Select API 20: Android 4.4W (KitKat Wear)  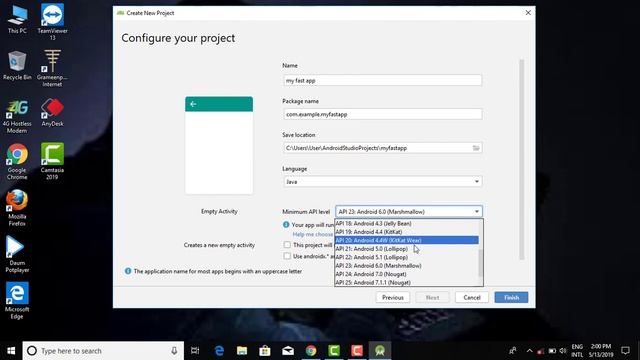point(407,240)
